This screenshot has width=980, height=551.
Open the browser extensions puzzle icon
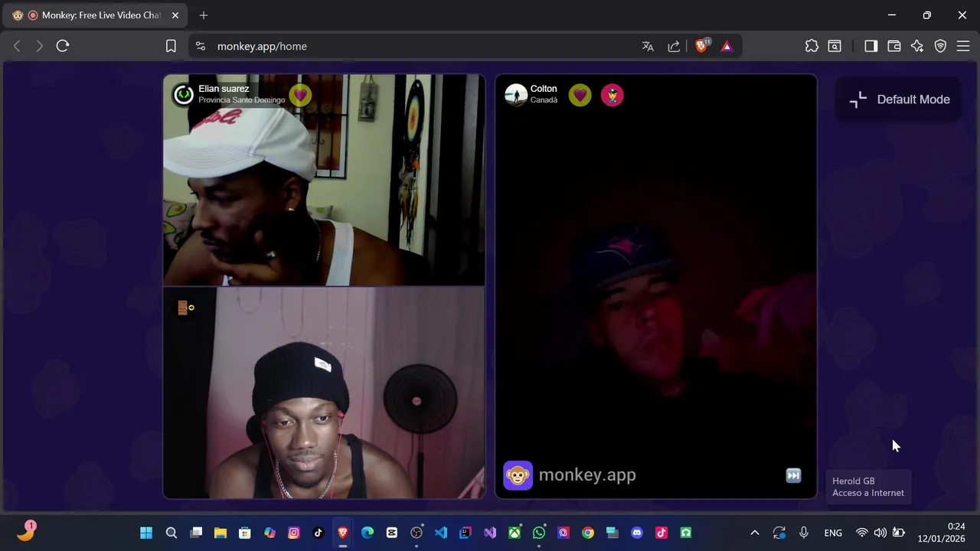pos(812,46)
